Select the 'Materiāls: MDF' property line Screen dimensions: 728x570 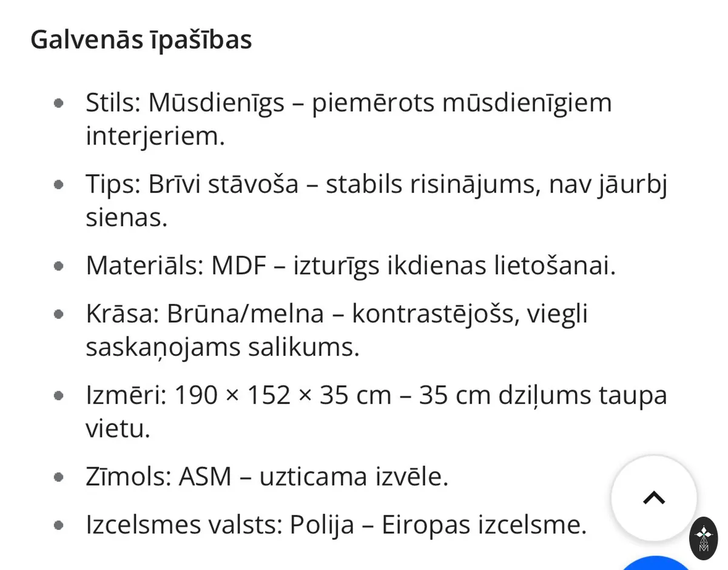(351, 266)
